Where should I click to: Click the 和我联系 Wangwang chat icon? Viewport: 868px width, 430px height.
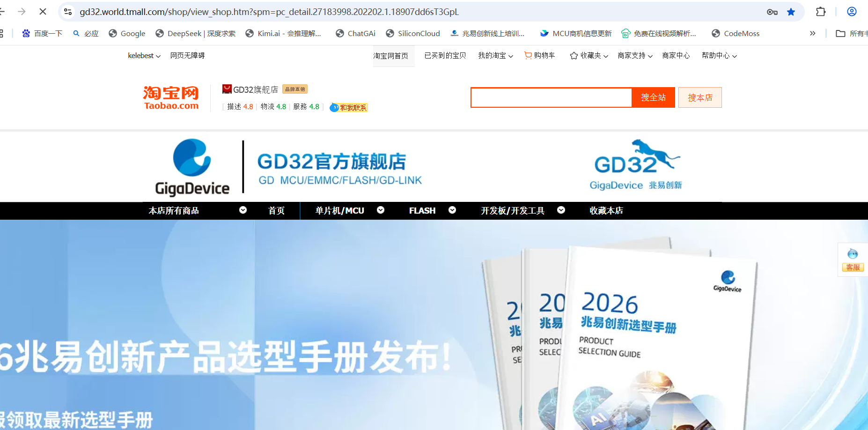coord(349,107)
